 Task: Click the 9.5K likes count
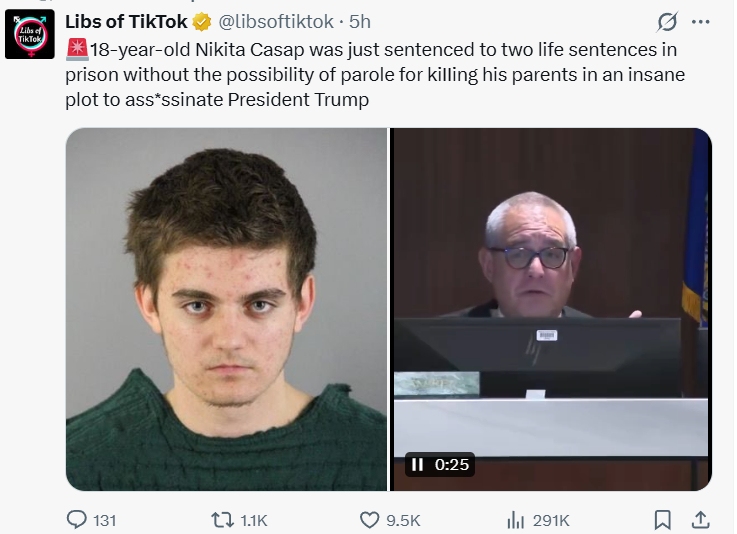click(402, 520)
